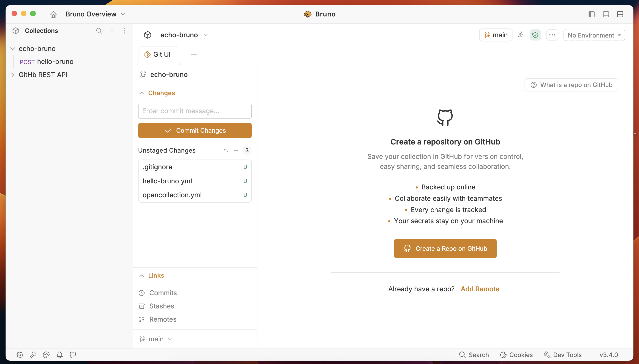Click the collection cube icon beside echo-bruno
Screen dimensions: 639x364
click(148, 35)
